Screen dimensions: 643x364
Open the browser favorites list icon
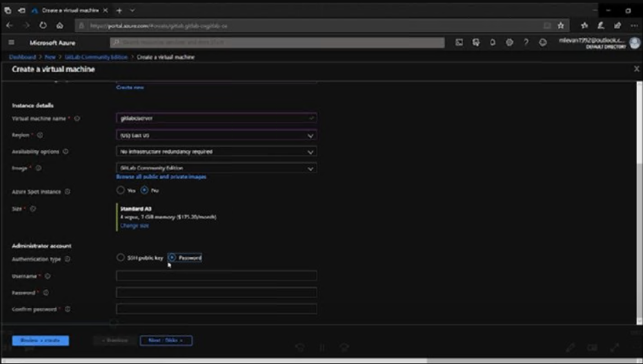click(x=584, y=26)
